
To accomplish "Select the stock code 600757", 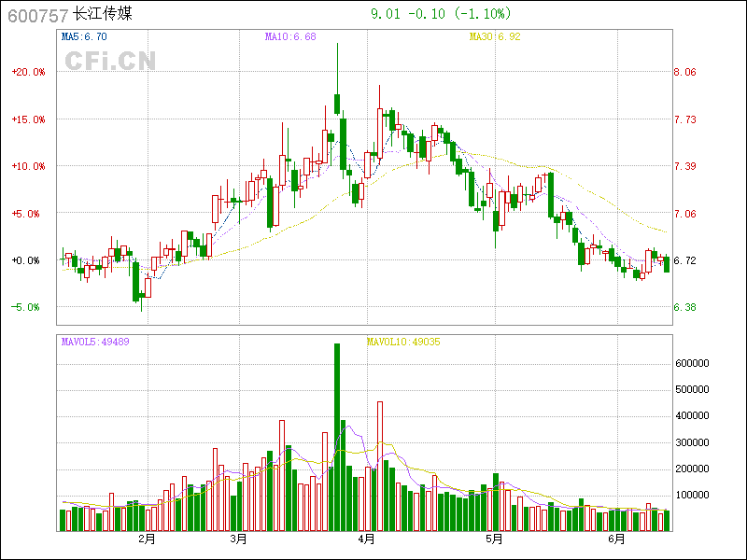I will click(36, 15).
